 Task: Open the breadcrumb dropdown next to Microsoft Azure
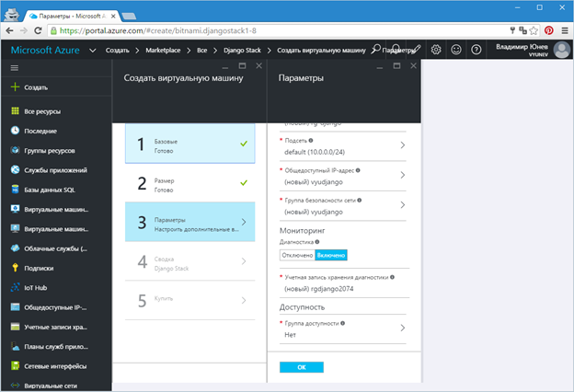point(93,51)
